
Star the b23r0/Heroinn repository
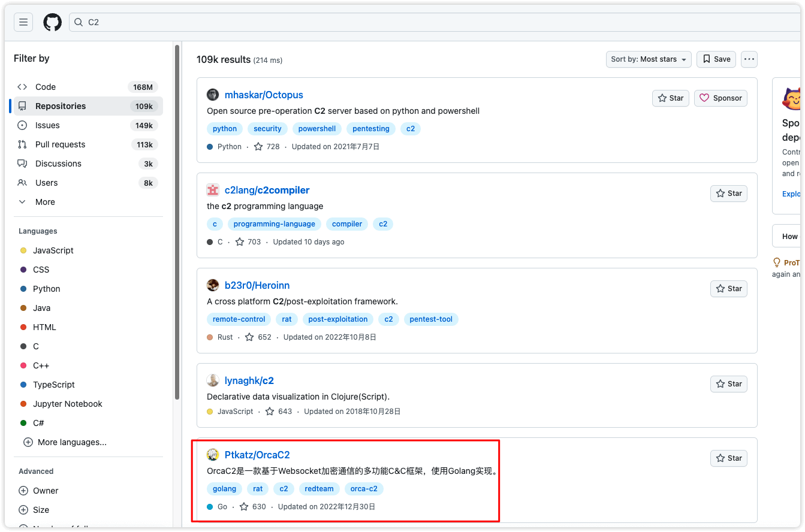(728, 289)
